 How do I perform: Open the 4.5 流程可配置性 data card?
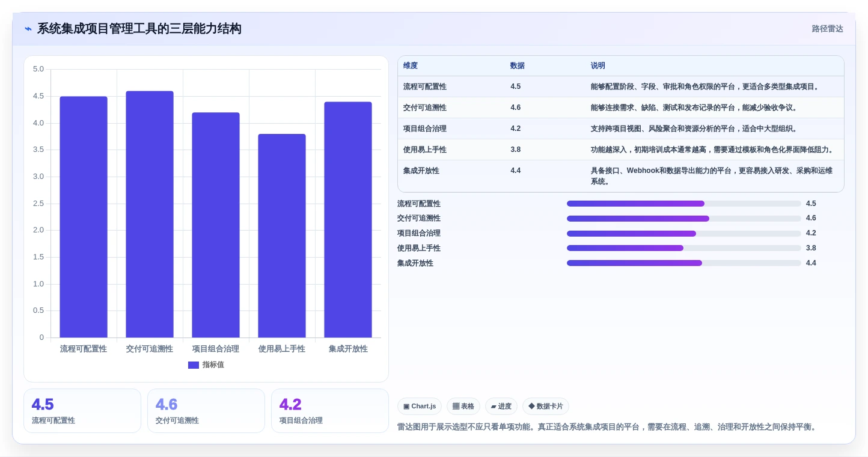tap(82, 411)
